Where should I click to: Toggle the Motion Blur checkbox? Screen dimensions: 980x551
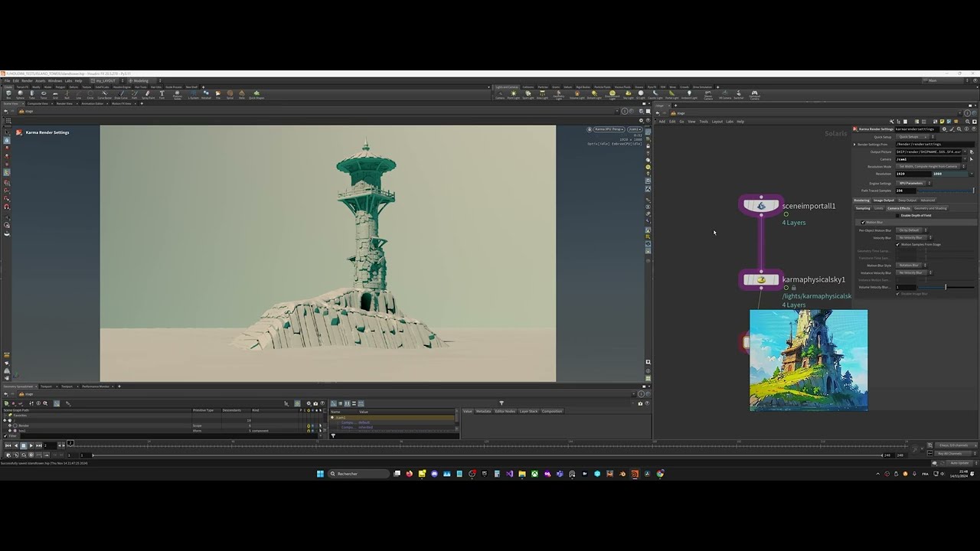click(x=862, y=223)
